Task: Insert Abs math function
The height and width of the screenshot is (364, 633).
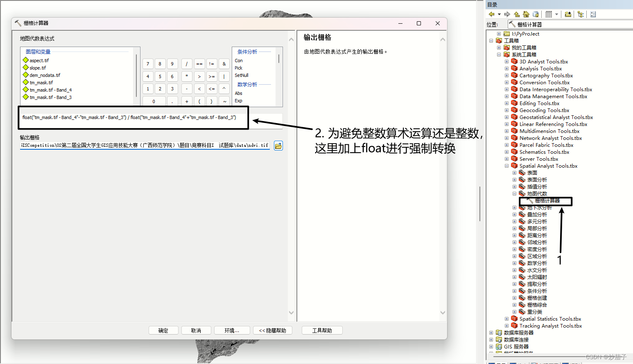Action: [x=238, y=93]
